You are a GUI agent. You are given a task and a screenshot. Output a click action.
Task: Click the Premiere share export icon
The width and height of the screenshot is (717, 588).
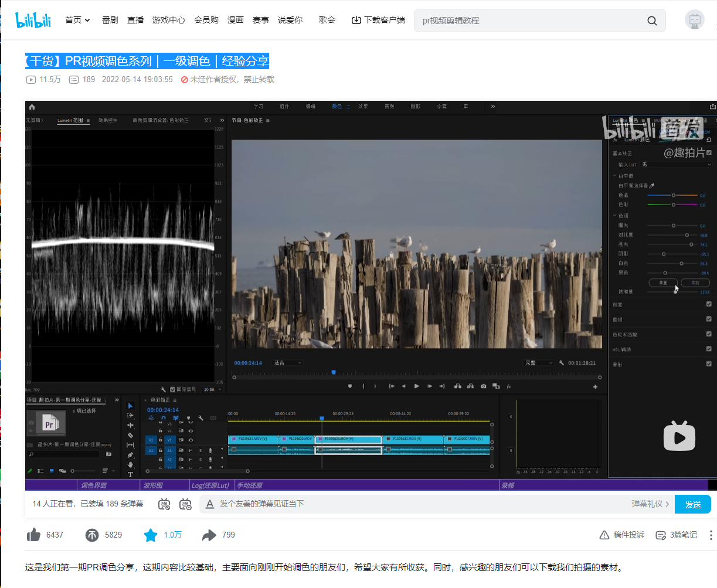coord(712,107)
